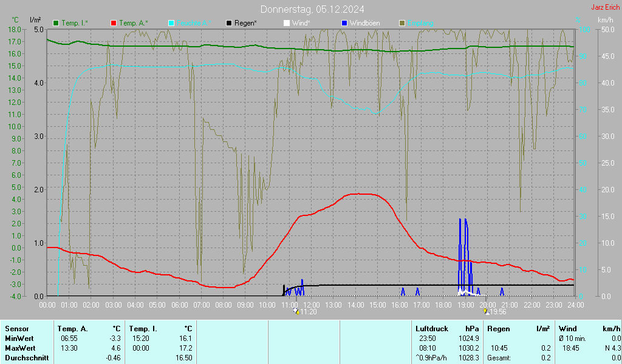Screen dimensions: 622x364
Task: Click the olive Empfang legend swatch
Action: pyautogui.click(x=402, y=24)
